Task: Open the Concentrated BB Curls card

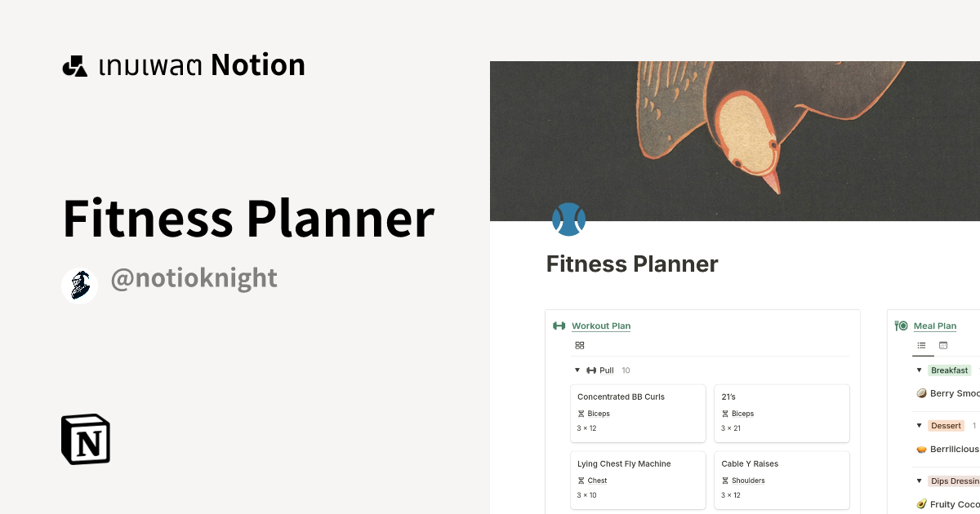Action: pos(621,397)
